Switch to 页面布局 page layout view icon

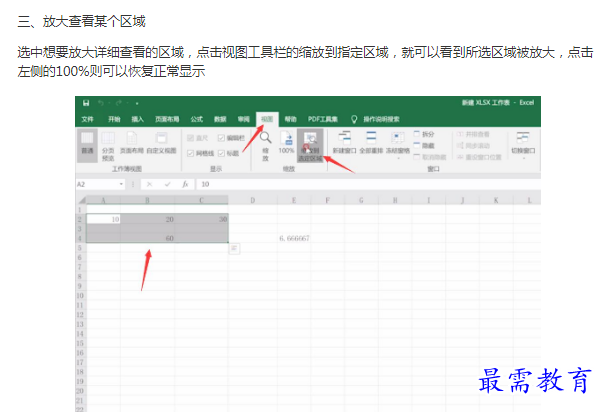point(132,143)
